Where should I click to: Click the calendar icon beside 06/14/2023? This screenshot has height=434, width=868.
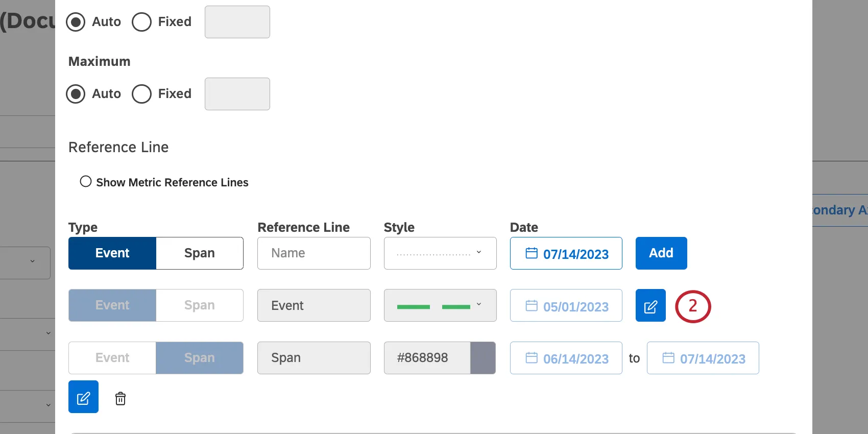(532, 358)
